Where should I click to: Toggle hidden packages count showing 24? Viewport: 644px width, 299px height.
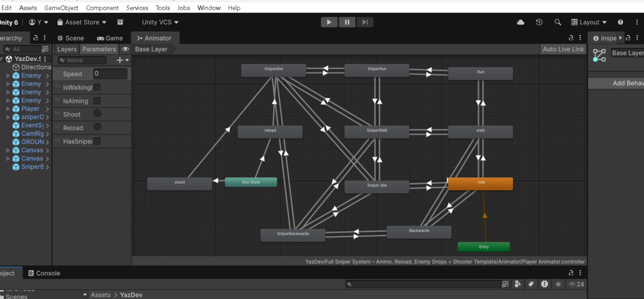tap(576, 284)
